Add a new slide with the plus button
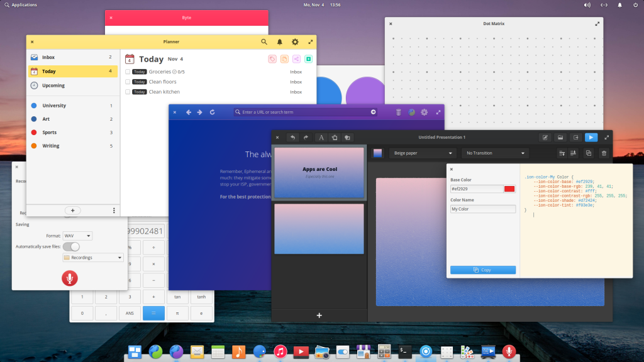Screen dimensions: 644x362 click(319, 315)
